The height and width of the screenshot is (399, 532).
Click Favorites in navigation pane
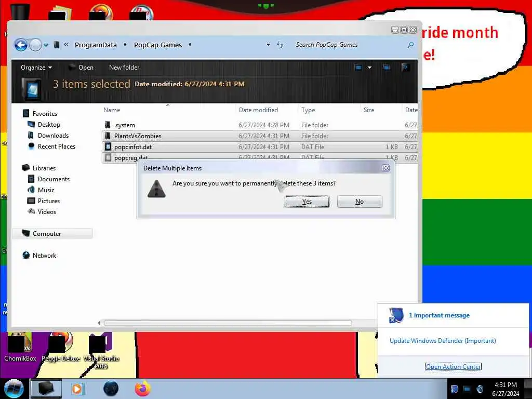coord(45,114)
